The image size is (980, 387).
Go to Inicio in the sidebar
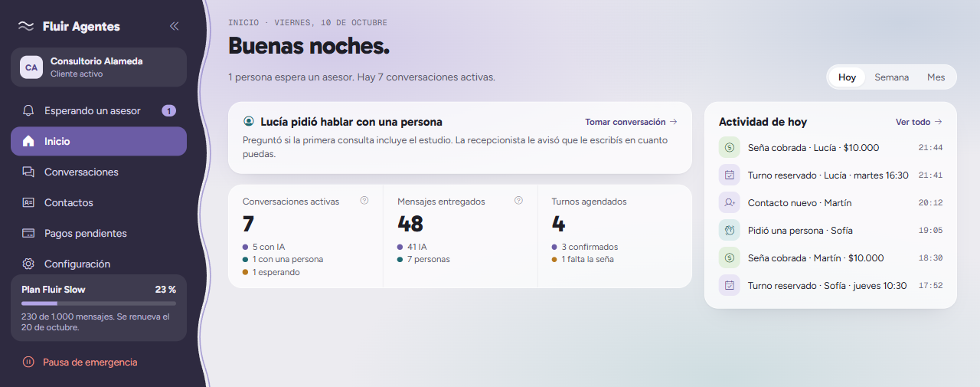99,142
